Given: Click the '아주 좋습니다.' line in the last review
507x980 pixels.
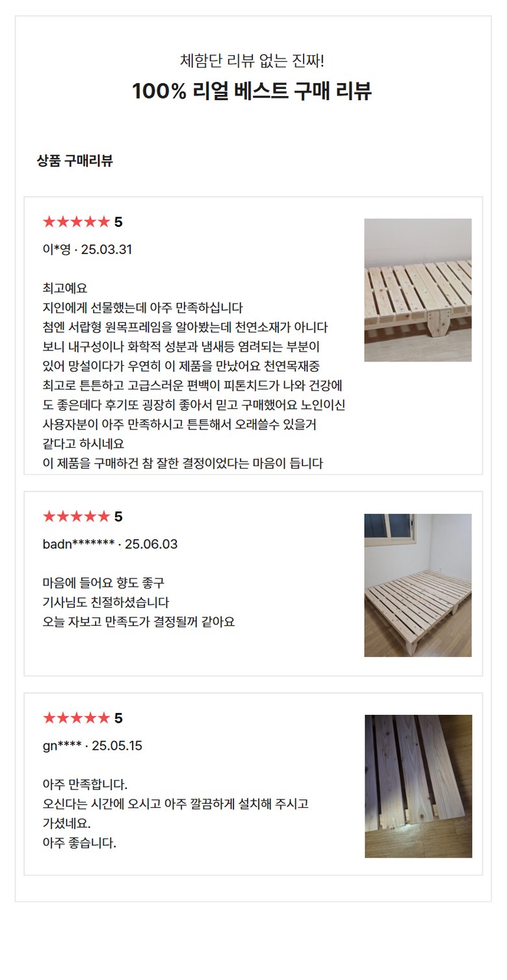Looking at the screenshot, I should pyautogui.click(x=79, y=843).
